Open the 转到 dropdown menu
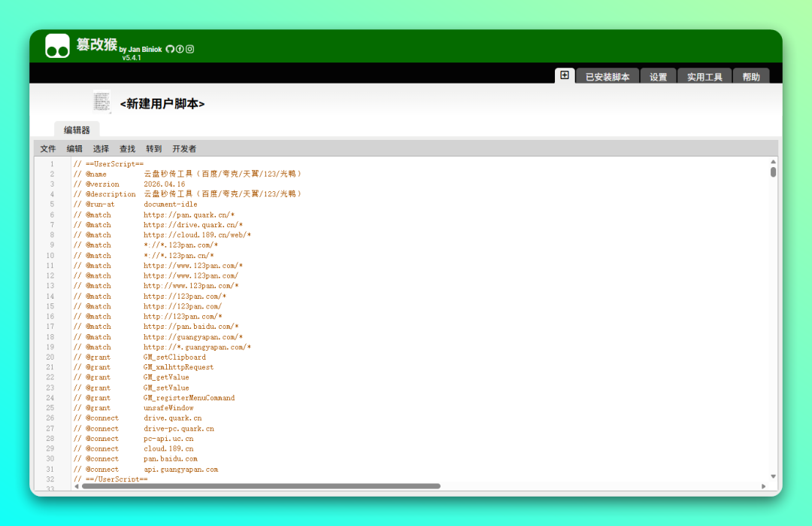Screen dimensions: 812x526 (x=153, y=148)
